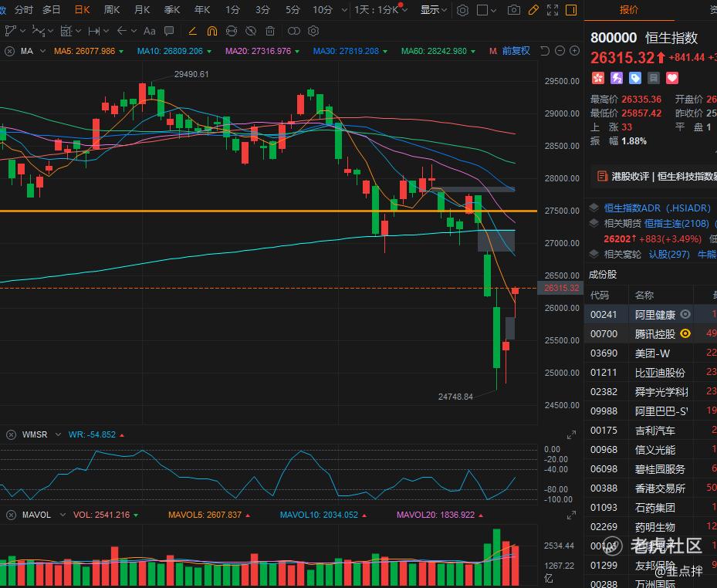The image size is (717, 588).
Task: Toggle the right sidebar panel icon
Action: [571, 10]
